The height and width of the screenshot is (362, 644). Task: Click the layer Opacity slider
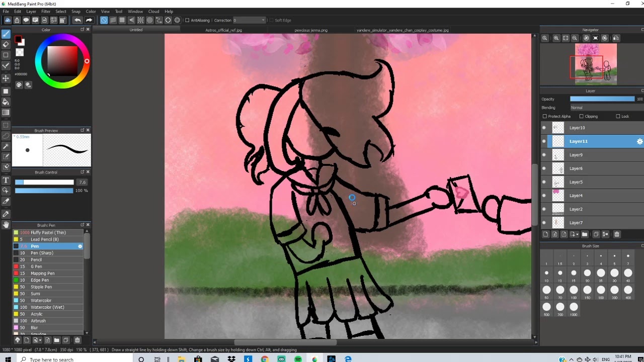[x=602, y=99]
